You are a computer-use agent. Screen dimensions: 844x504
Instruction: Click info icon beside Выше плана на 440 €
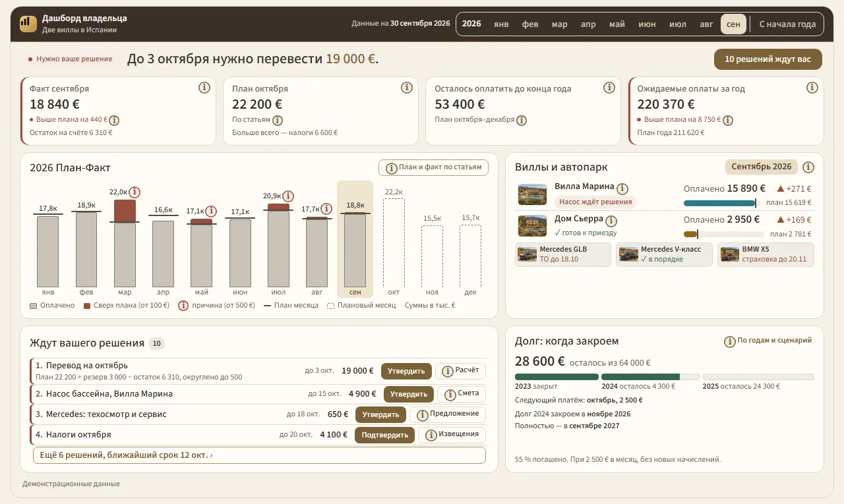(x=114, y=121)
